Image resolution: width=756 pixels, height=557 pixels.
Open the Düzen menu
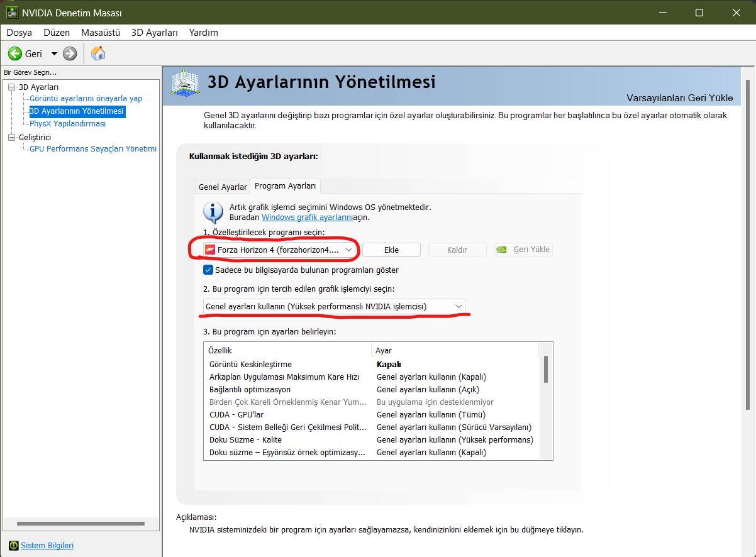click(57, 33)
